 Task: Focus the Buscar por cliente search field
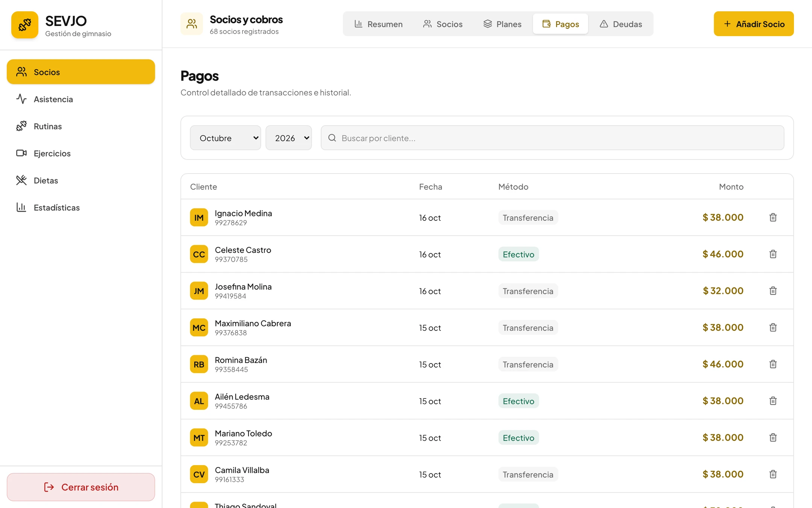552,138
